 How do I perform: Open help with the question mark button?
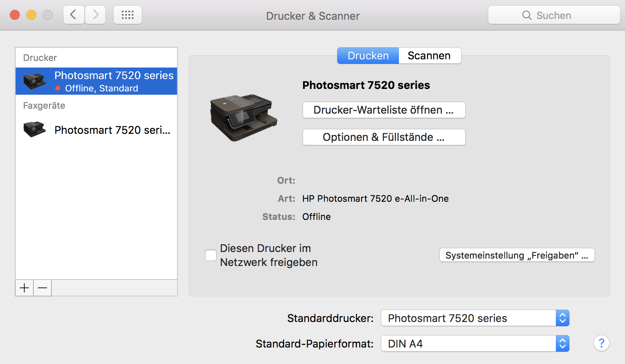click(601, 343)
